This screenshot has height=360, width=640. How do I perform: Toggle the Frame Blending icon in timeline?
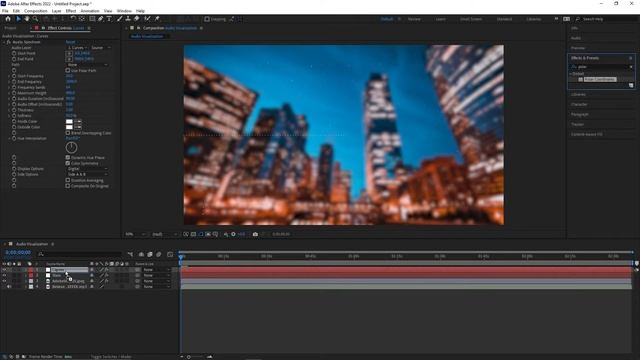tap(150, 254)
